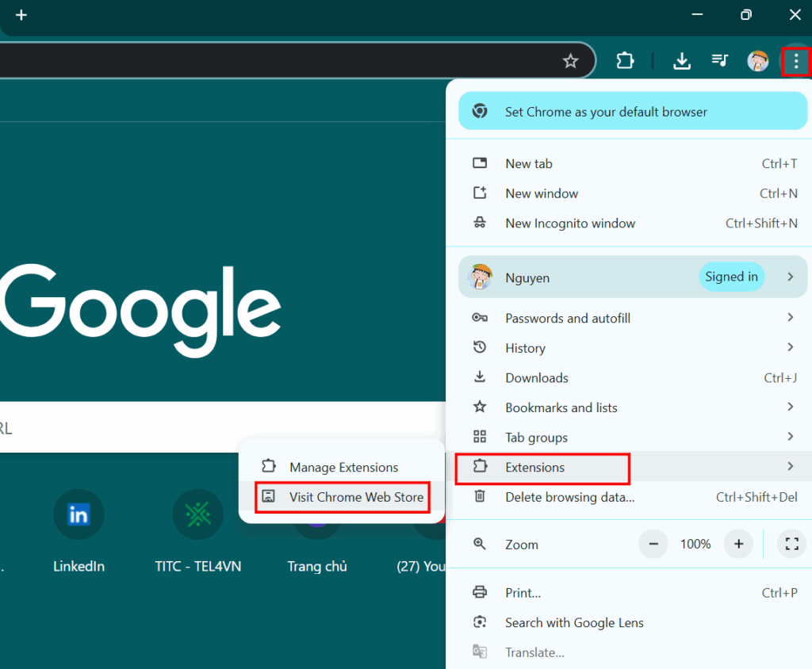The height and width of the screenshot is (669, 812).
Task: Click the History clock icon
Action: click(480, 347)
